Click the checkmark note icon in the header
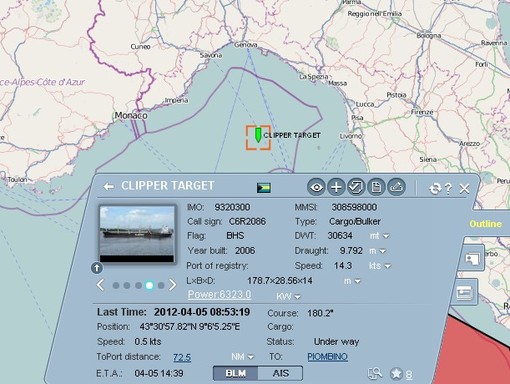 click(x=356, y=187)
